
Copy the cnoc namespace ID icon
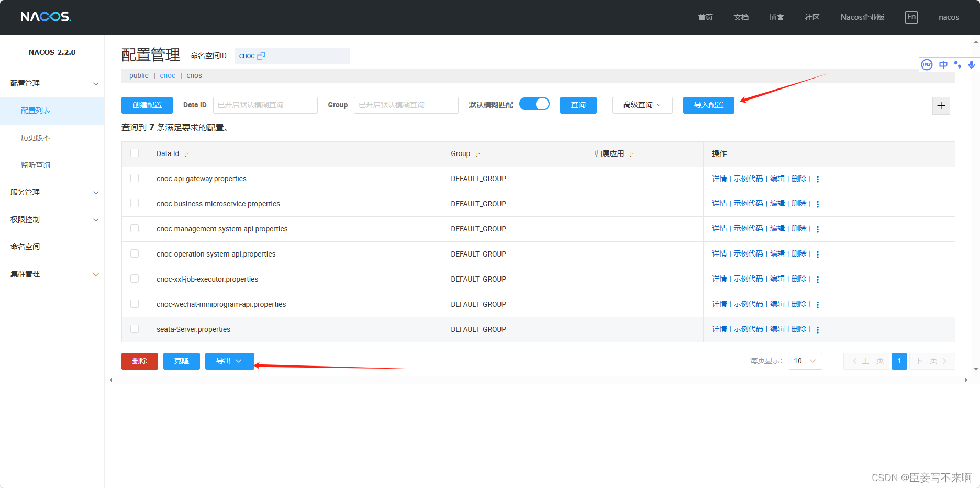[x=261, y=56]
